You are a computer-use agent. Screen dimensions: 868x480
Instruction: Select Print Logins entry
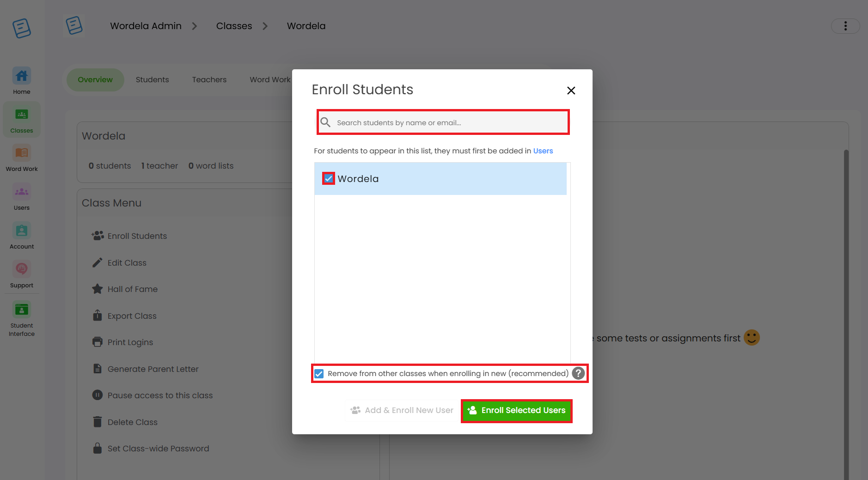(122, 342)
